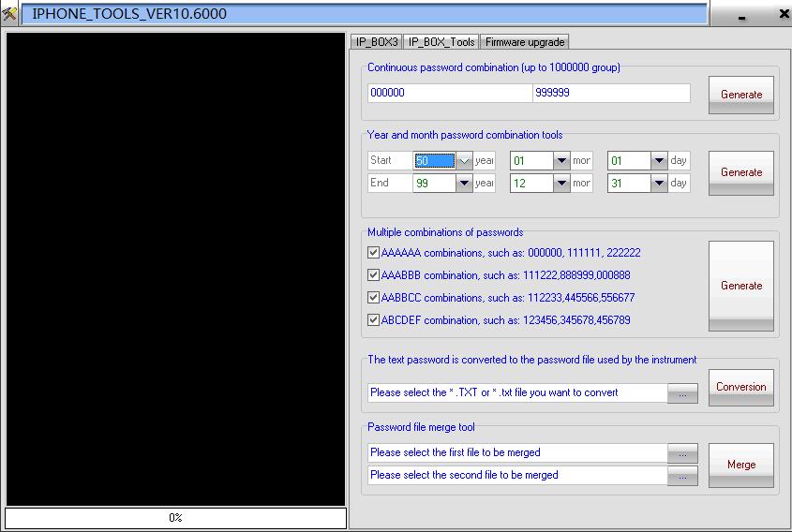Select the IP_BOX_Tools tab
Viewport: 792px width, 532px height.
tap(441, 42)
